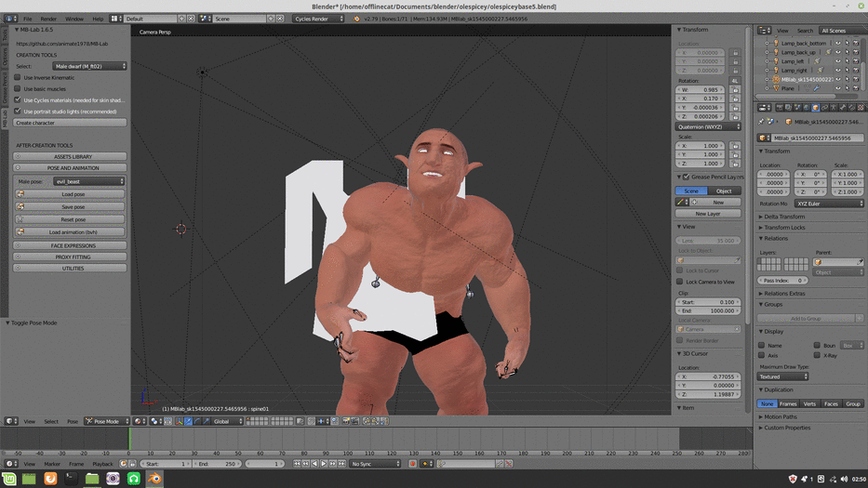Open the timeline Marker menu
The height and width of the screenshot is (488, 868).
(x=52, y=464)
